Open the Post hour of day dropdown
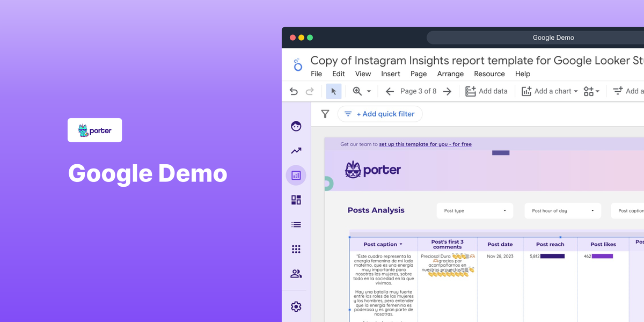 pos(562,210)
